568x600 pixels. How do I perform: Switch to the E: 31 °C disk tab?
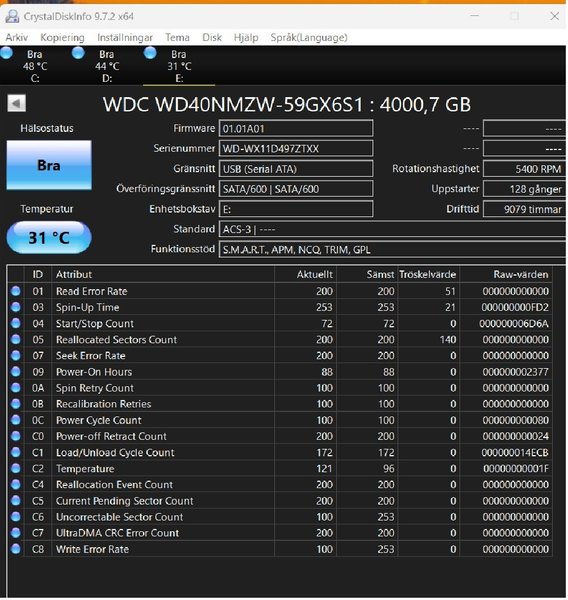click(179, 66)
